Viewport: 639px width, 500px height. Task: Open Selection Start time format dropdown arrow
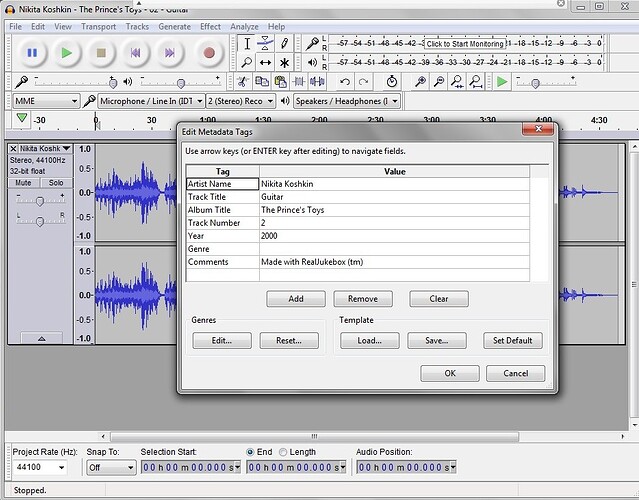click(x=238, y=467)
